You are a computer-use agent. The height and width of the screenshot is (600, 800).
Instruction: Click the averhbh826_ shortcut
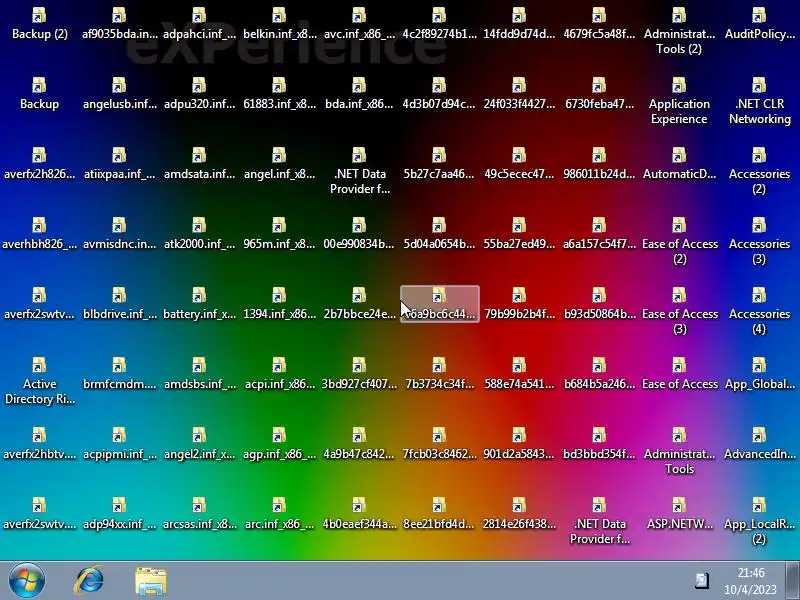point(39,233)
